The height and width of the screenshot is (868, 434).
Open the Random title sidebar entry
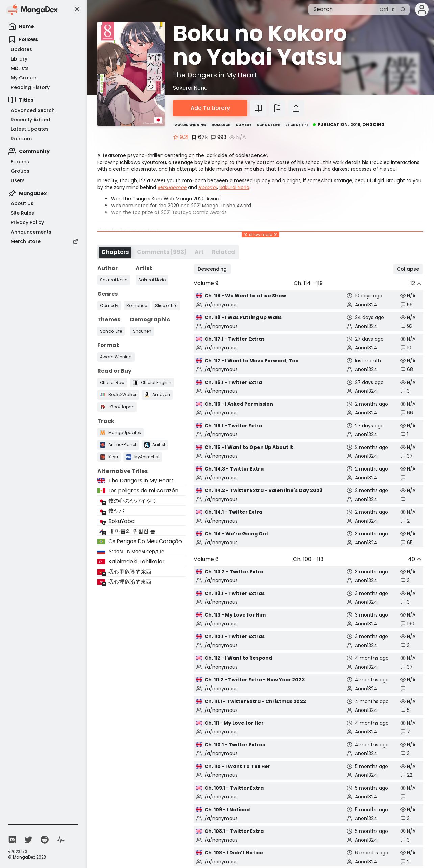click(x=21, y=139)
